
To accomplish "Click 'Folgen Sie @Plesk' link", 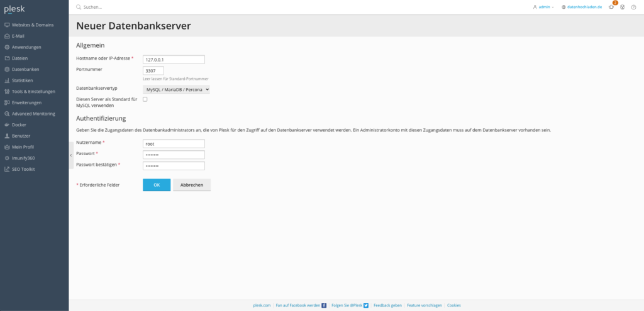I will click(x=347, y=305).
